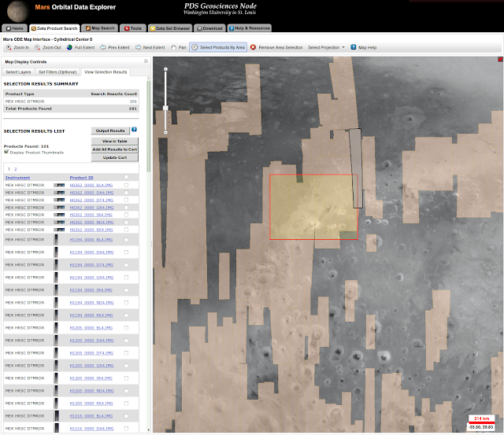Open the Data Product Search tab
This screenshot has width=504, height=435.
[54, 28]
